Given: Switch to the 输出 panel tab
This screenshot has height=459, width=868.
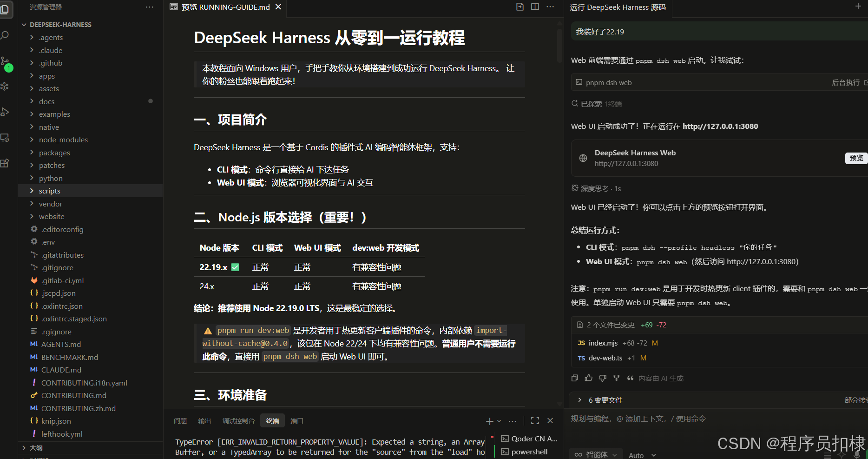Looking at the screenshot, I should 204,421.
